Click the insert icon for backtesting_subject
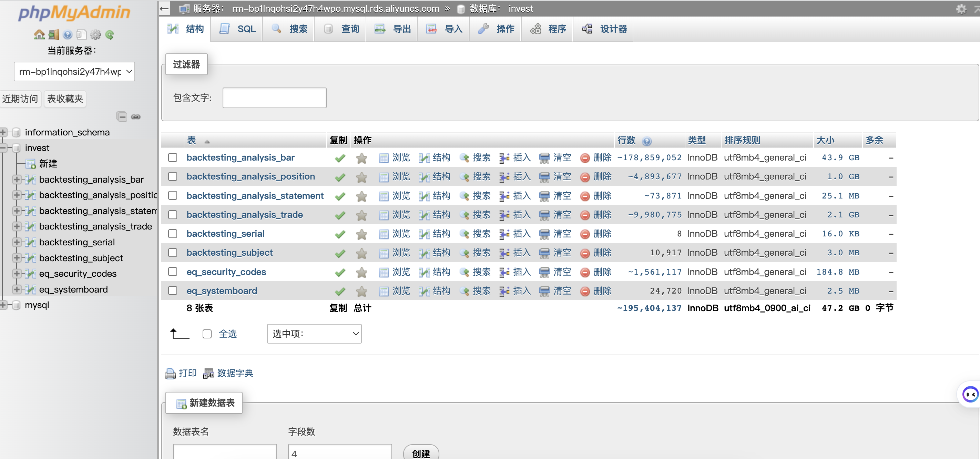Image resolution: width=980 pixels, height=459 pixels. (504, 253)
